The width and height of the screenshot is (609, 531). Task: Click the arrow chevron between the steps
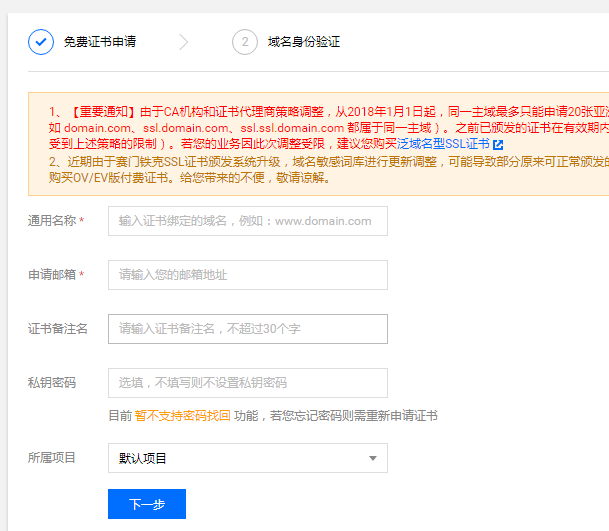click(184, 42)
